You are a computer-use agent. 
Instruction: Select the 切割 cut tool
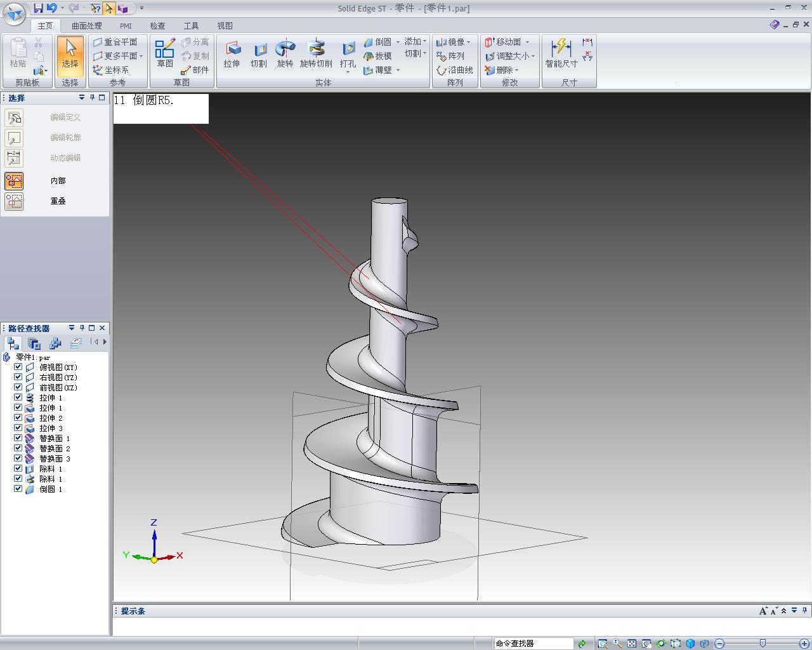click(259, 55)
